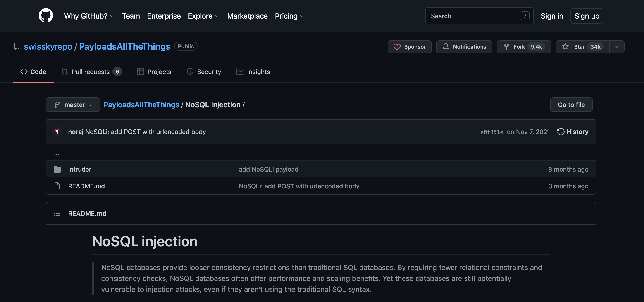The width and height of the screenshot is (644, 302).
Task: Click the Code tab angle brackets icon
Action: coord(24,72)
